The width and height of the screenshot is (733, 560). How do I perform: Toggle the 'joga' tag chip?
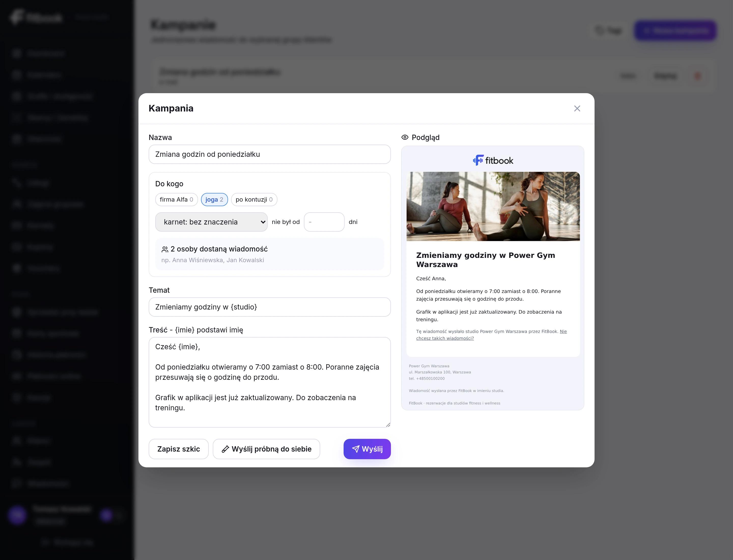(214, 199)
